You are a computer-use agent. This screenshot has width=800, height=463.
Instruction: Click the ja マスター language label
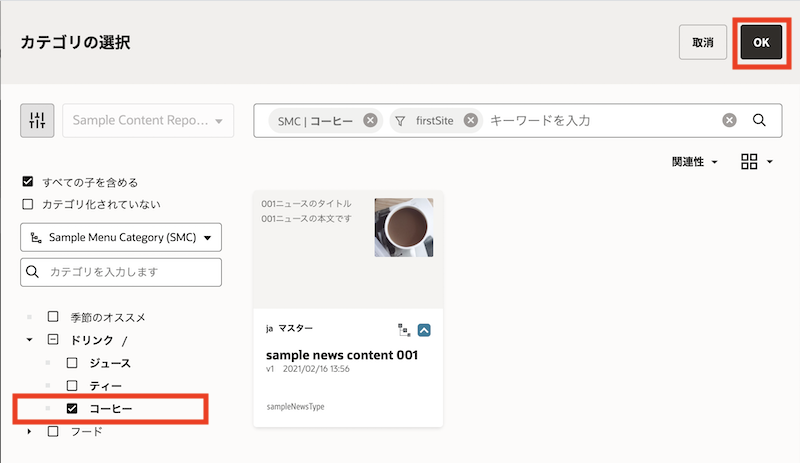coord(289,328)
